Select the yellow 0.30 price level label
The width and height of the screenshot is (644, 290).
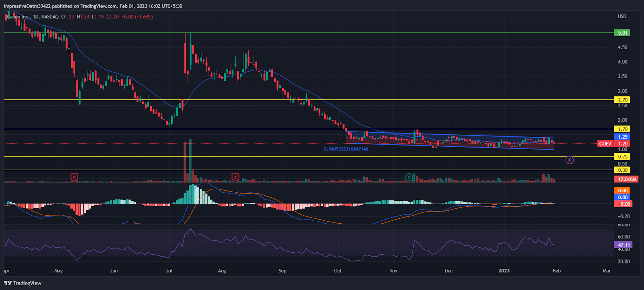pyautogui.click(x=622, y=170)
